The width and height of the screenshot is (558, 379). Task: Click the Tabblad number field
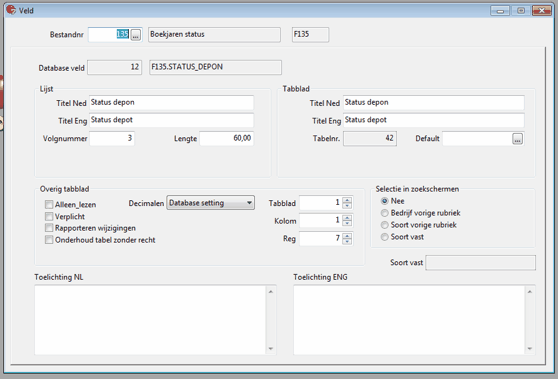tap(321, 203)
